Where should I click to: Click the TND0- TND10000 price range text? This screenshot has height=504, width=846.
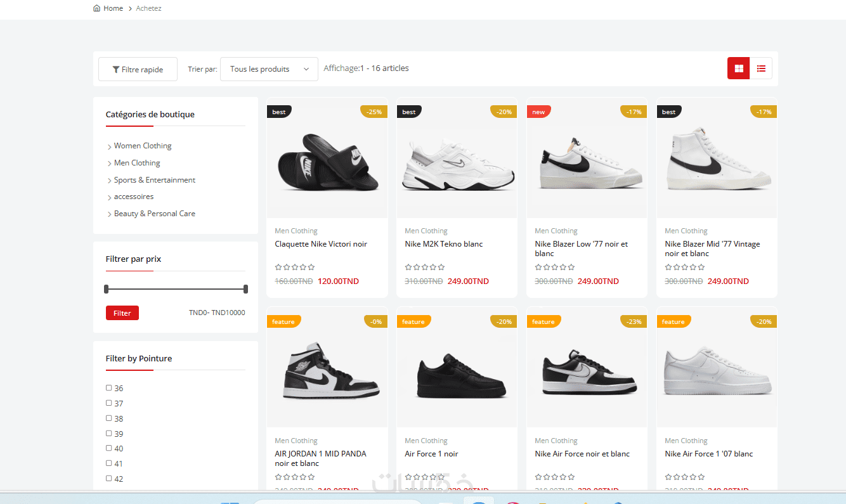click(x=217, y=313)
